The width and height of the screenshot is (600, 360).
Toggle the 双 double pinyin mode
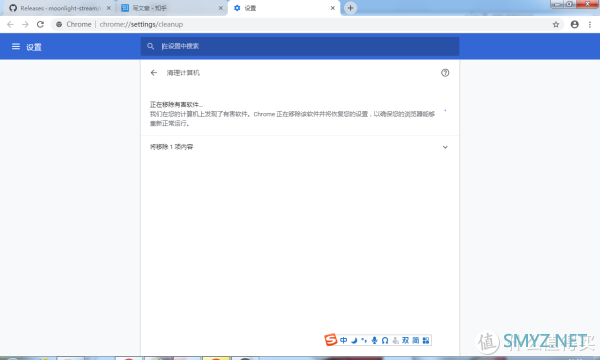(406, 340)
